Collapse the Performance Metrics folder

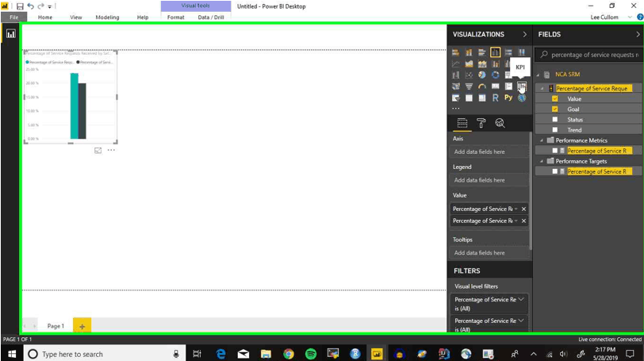(542, 140)
